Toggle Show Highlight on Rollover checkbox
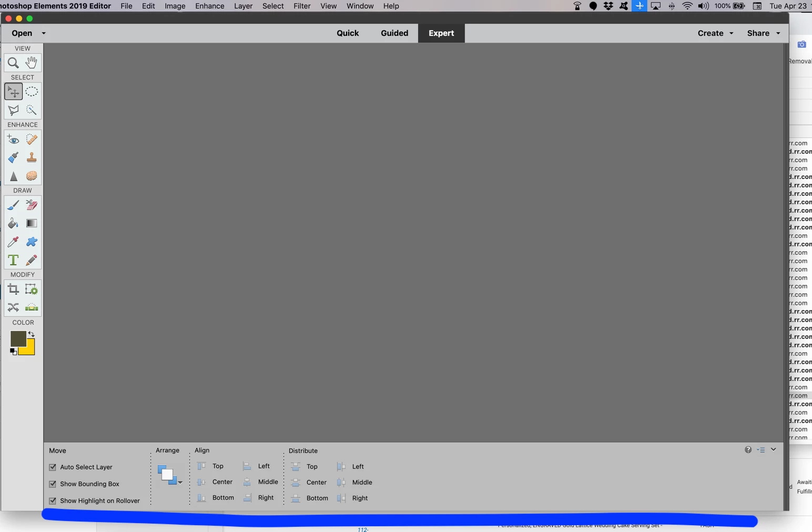The width and height of the screenshot is (812, 532). 53,501
